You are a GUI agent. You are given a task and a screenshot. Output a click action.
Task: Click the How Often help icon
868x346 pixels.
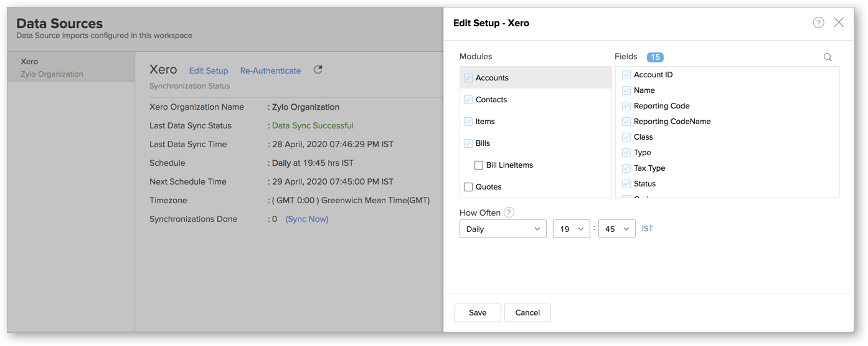[x=509, y=213]
